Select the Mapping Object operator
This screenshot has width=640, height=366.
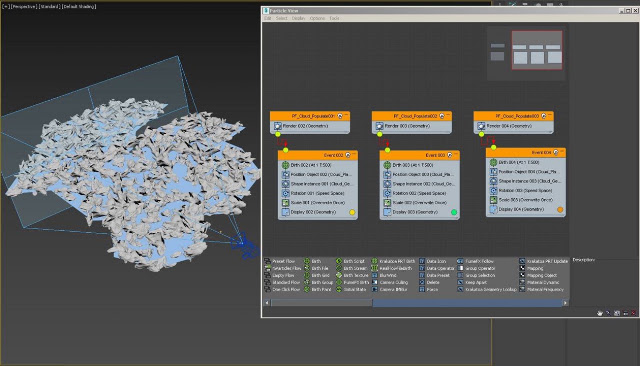tap(538, 275)
